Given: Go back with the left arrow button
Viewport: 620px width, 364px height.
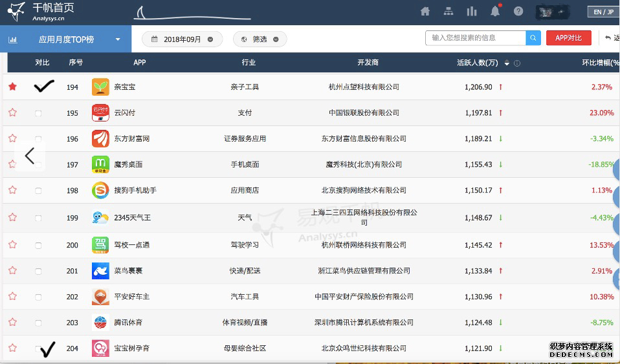Looking at the screenshot, I should coord(30,156).
